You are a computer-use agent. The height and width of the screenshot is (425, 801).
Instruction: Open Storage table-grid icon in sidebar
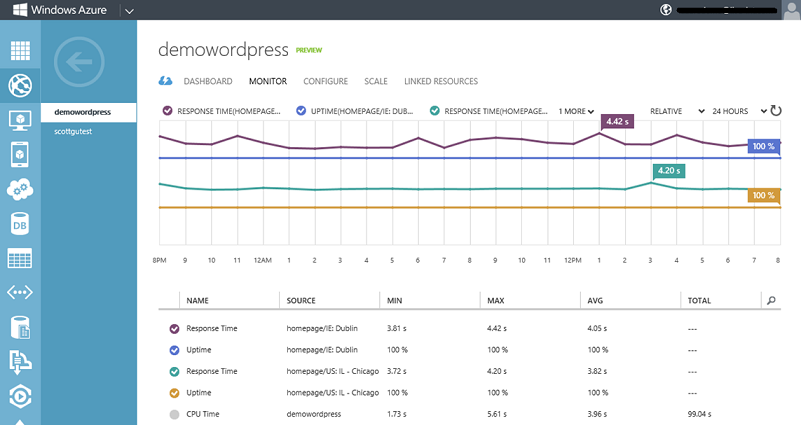[20, 258]
